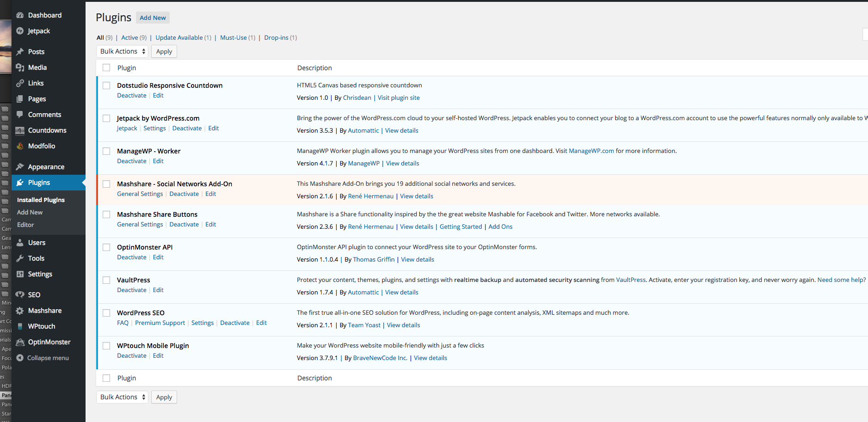Click Add New button beside Plugins title
The image size is (868, 422).
[x=153, y=18]
